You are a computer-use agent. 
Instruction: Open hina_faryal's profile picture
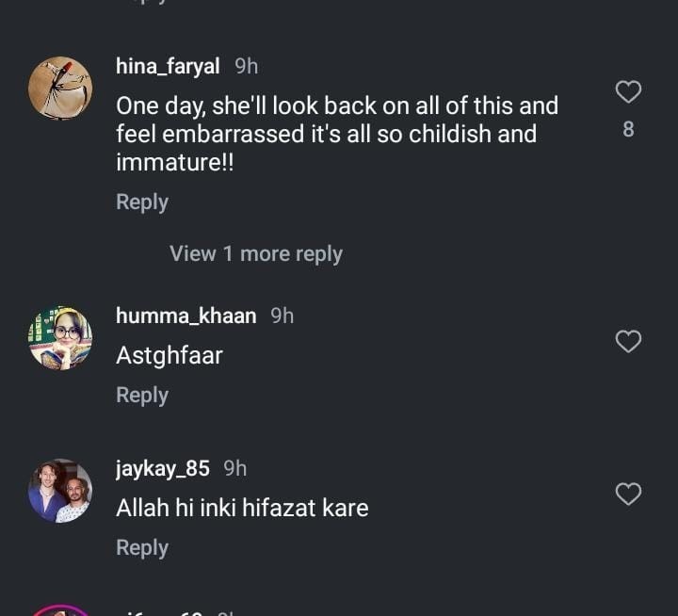pyautogui.click(x=60, y=89)
